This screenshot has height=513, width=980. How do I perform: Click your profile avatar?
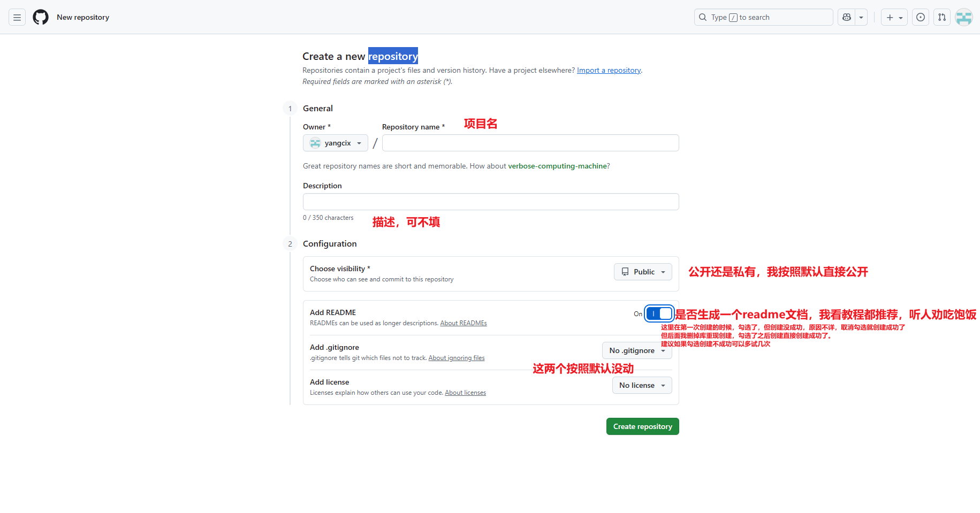pos(963,17)
